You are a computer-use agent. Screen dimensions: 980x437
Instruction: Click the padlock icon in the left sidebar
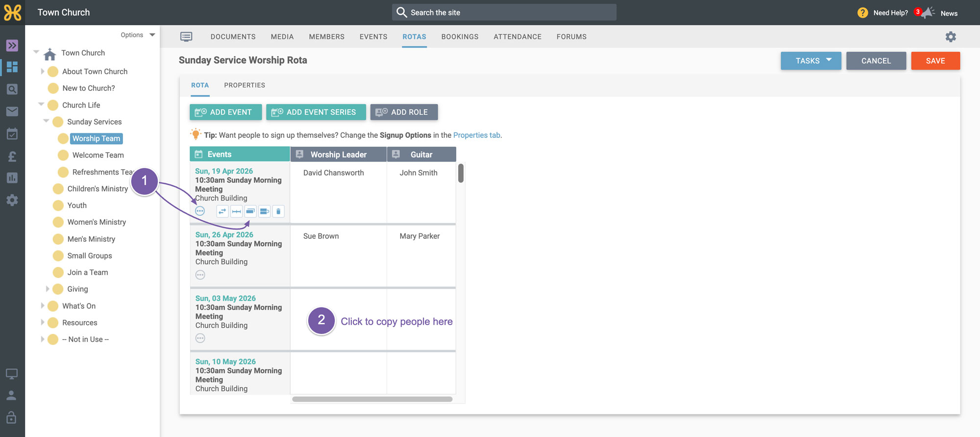(12, 417)
